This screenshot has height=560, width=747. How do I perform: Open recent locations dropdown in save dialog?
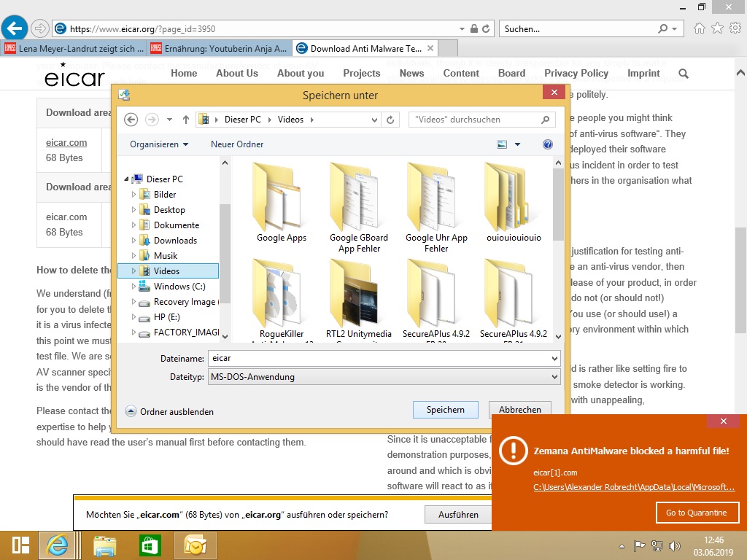(x=169, y=120)
